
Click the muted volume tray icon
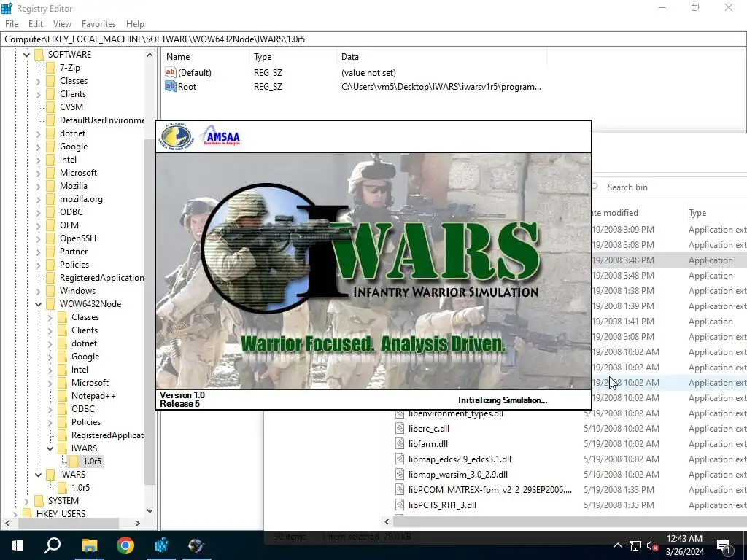[653, 545]
